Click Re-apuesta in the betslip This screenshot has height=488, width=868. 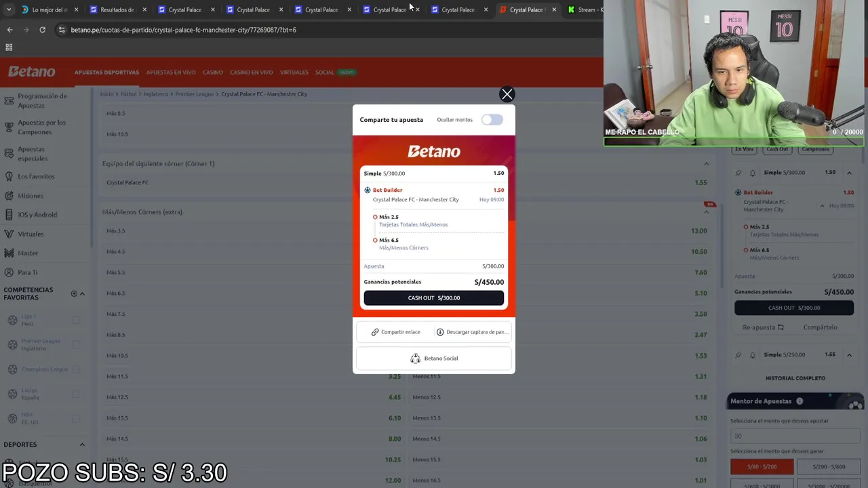click(764, 327)
